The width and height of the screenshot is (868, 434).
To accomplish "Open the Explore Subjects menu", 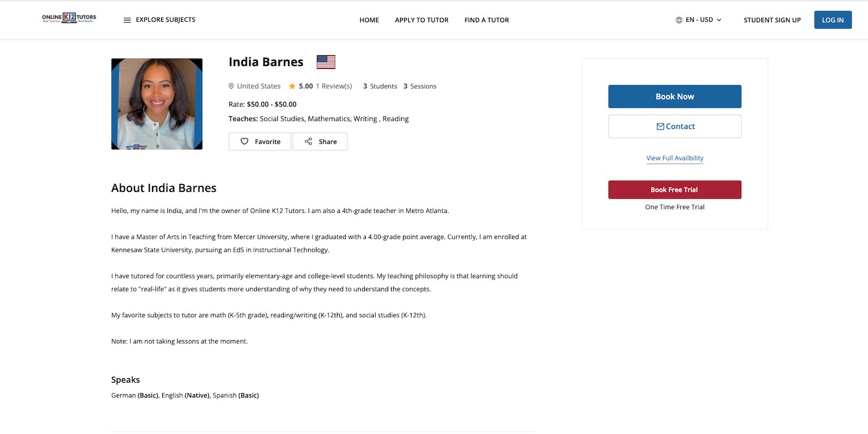I will click(x=165, y=19).
